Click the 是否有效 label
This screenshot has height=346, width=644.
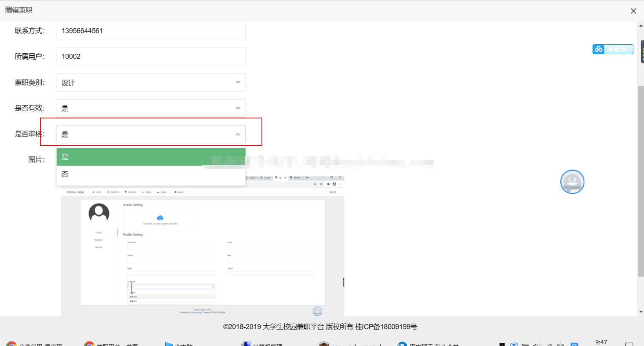[30, 108]
